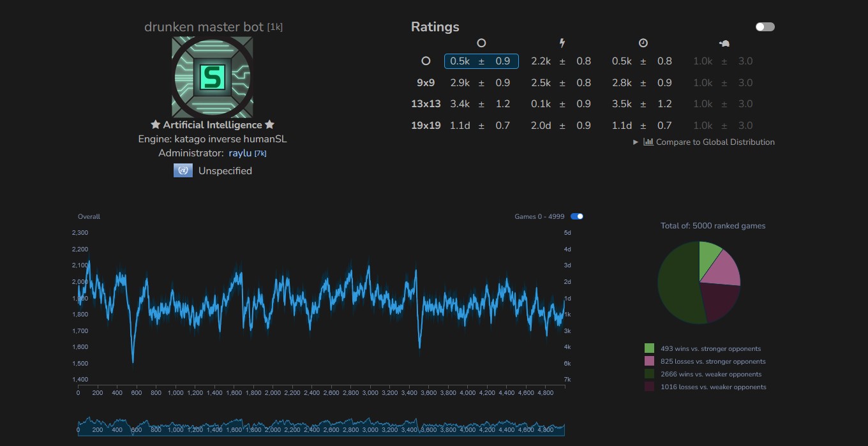The image size is (868, 446).
Task: Open administrator raylu's profile link
Action: (x=240, y=153)
